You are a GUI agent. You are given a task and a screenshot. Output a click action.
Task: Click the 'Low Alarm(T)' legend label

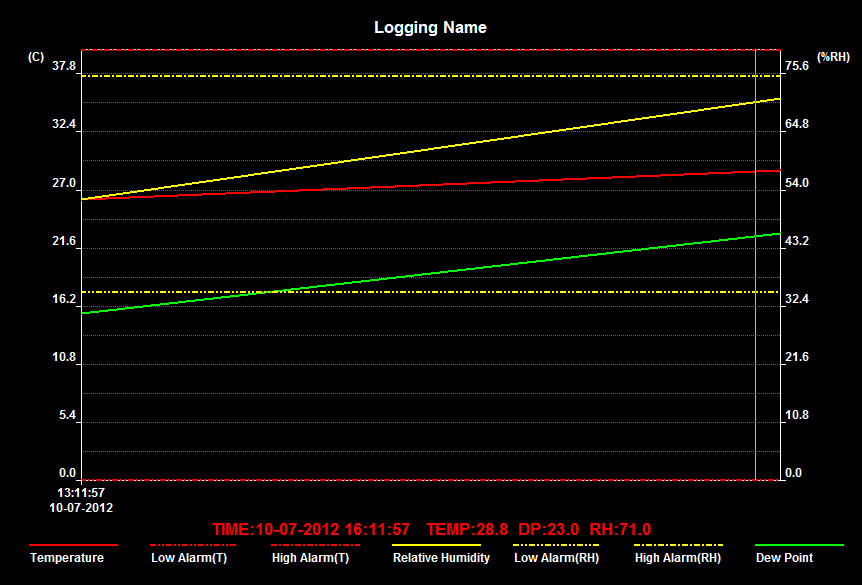(189, 558)
